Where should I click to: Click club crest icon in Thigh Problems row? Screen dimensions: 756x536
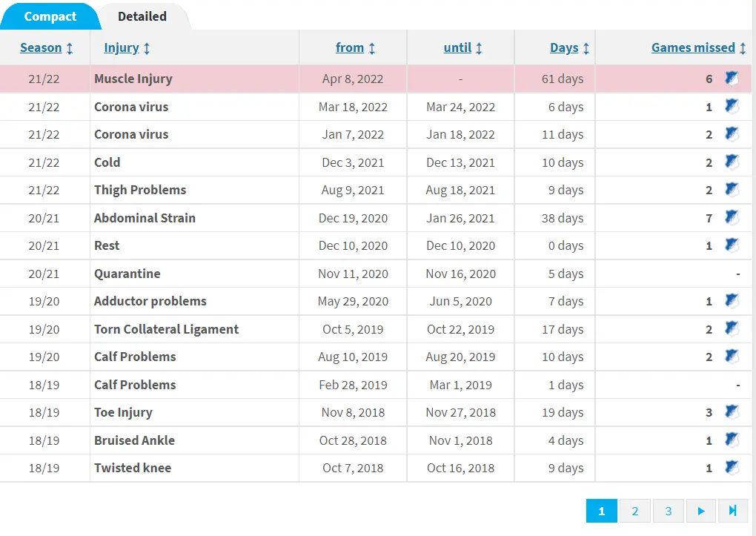tap(732, 190)
